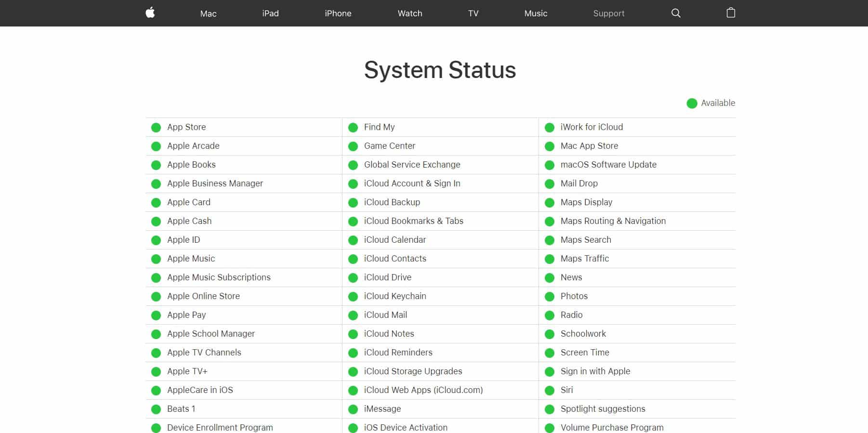Select iCloud Web Apps (iCloud.com) entry
This screenshot has height=433, width=868.
coord(423,390)
